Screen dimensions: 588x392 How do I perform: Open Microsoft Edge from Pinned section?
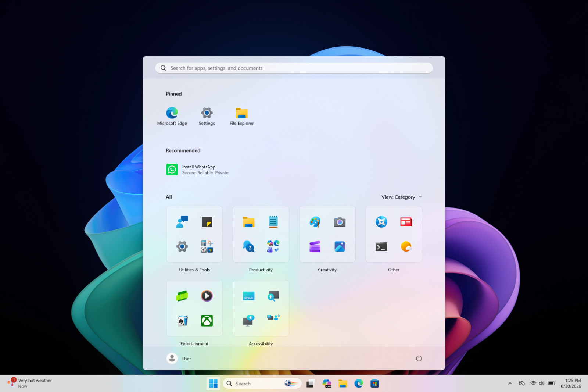tap(172, 116)
